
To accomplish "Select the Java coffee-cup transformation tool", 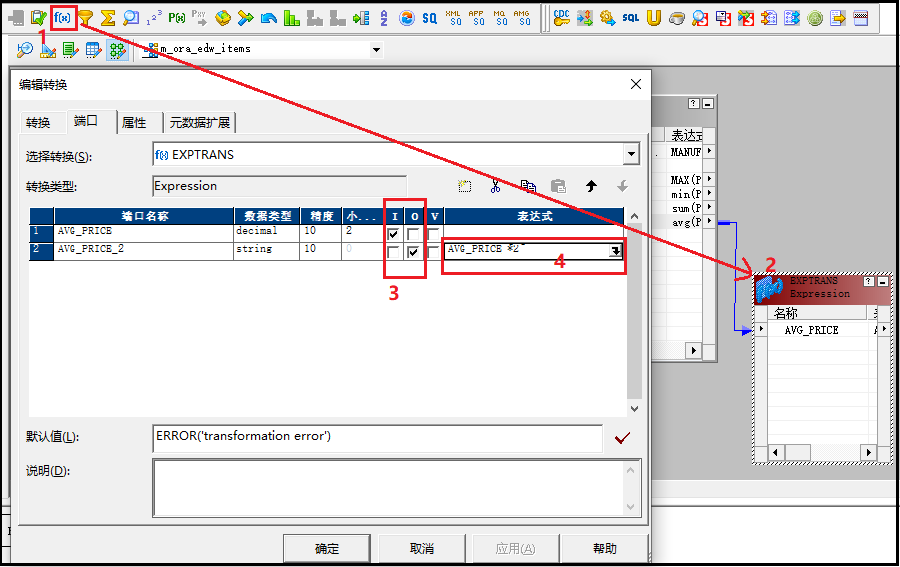I will pos(677,19).
